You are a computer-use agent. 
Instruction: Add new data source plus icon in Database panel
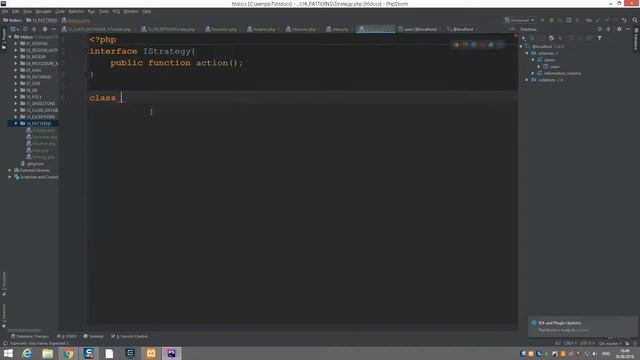(524, 38)
